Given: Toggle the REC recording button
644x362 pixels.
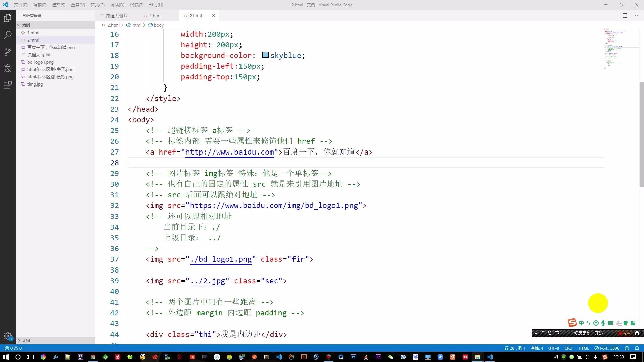Looking at the screenshot, I should (626, 333).
